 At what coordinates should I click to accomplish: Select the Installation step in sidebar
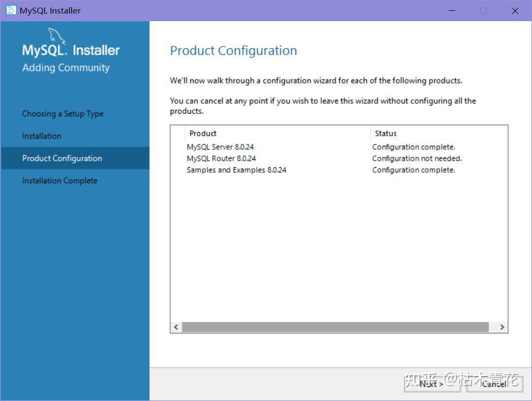tap(42, 136)
